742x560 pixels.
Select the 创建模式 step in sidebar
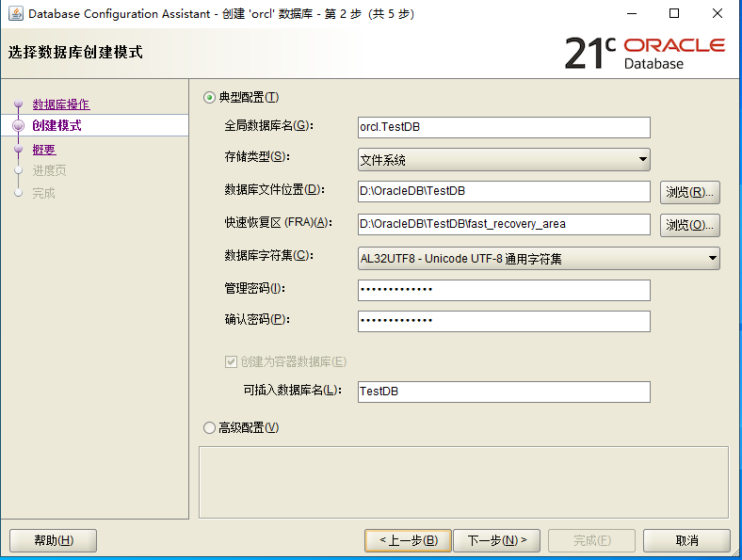[56, 125]
